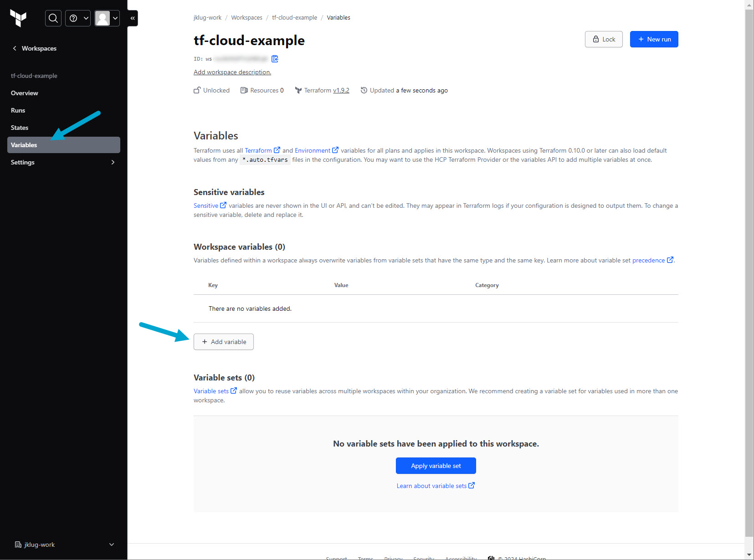Click Add workspace description link

tap(232, 72)
